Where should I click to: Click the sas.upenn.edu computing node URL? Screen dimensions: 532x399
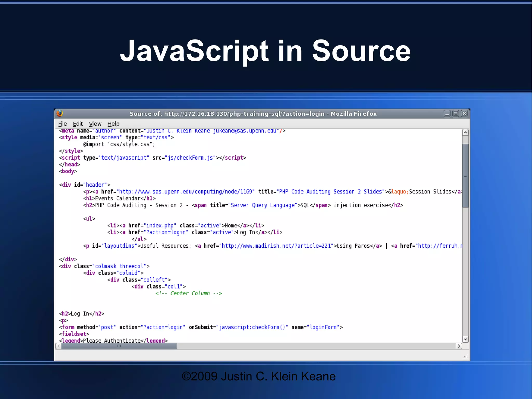pyautogui.click(x=185, y=192)
